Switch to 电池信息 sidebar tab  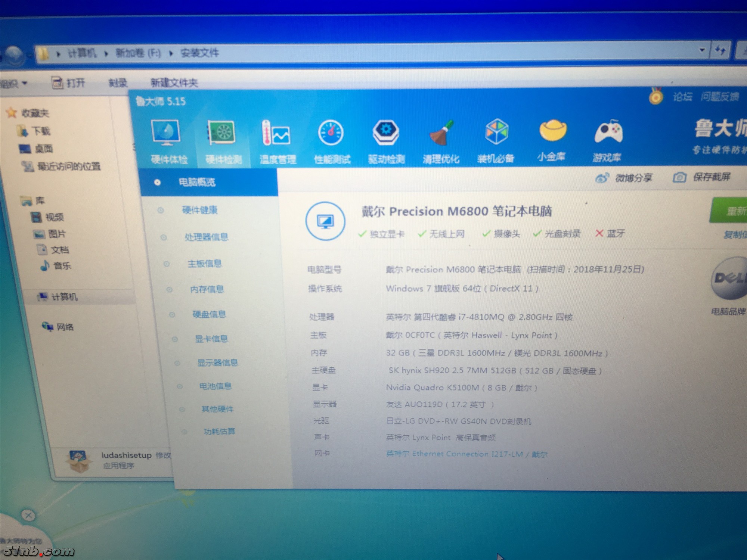[215, 386]
